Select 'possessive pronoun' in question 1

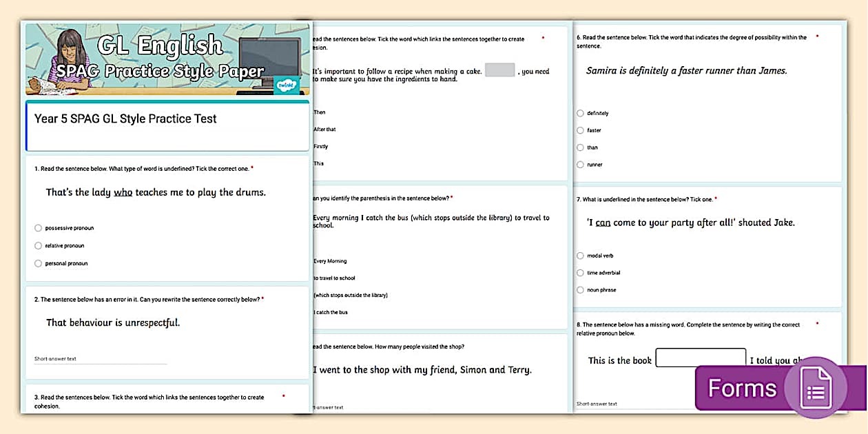click(38, 227)
